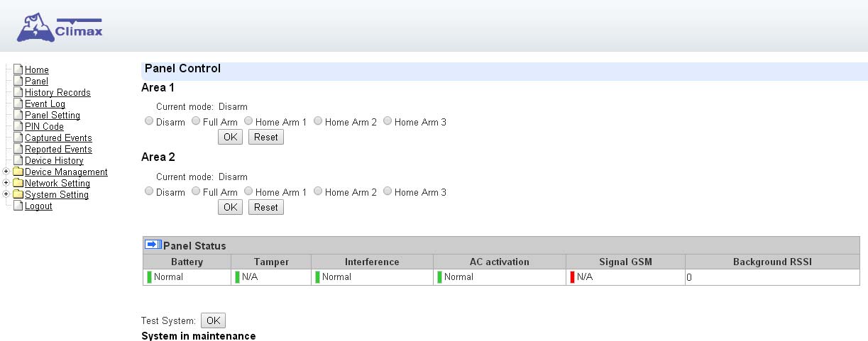Click the green AC activation indicator
Screen dimensions: 868x341
pos(440,277)
